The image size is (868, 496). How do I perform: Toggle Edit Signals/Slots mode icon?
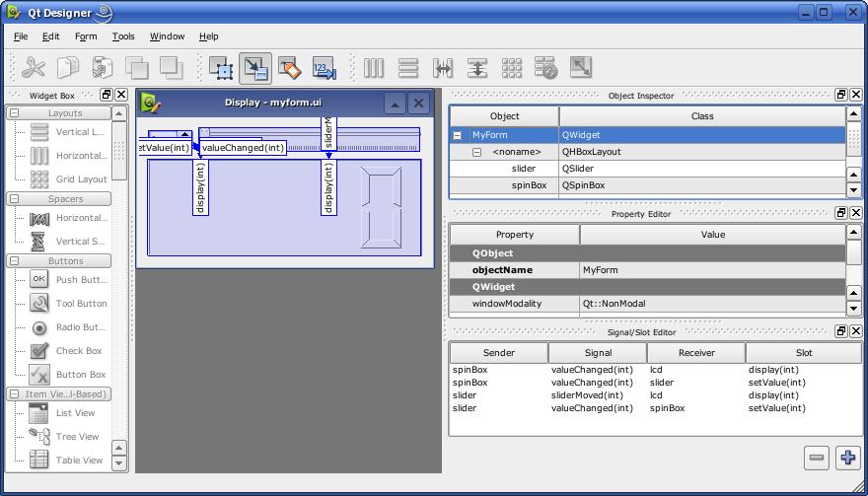[255, 68]
